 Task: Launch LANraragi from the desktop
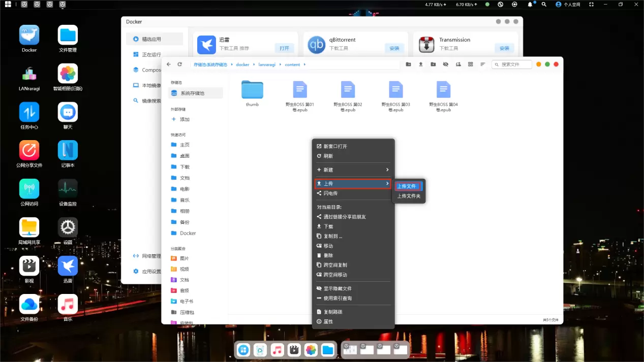(29, 74)
